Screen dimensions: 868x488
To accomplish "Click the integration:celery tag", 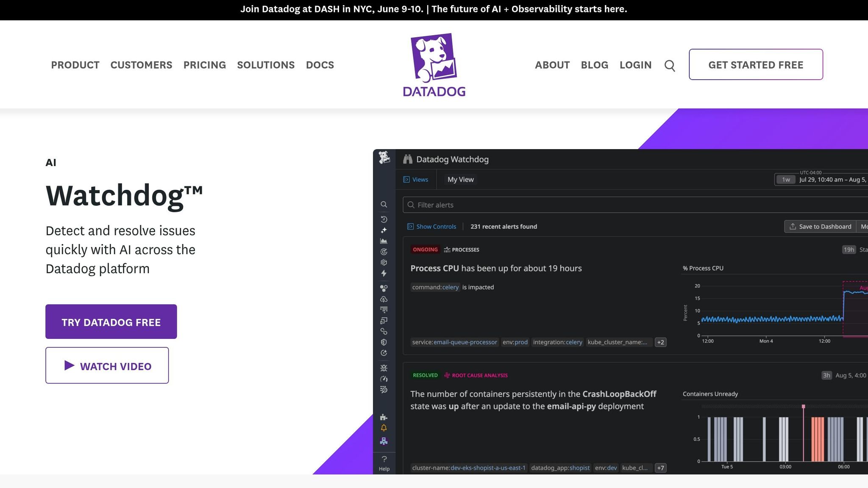I will (557, 342).
